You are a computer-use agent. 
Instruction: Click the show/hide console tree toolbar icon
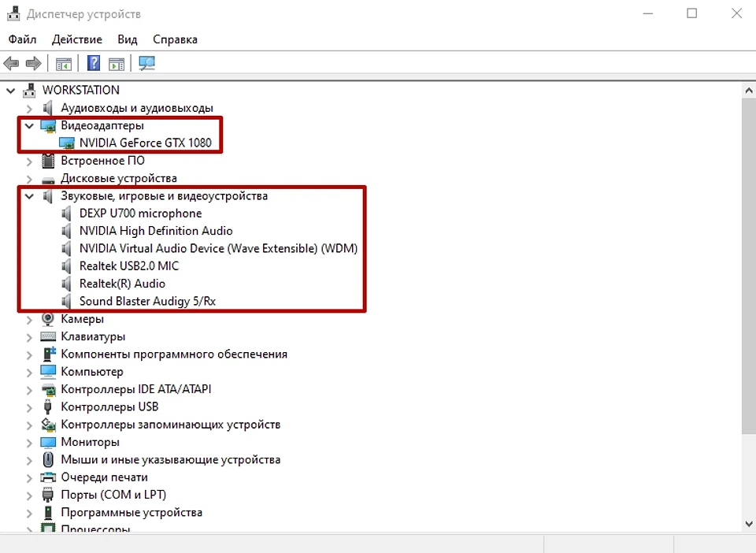coord(64,64)
